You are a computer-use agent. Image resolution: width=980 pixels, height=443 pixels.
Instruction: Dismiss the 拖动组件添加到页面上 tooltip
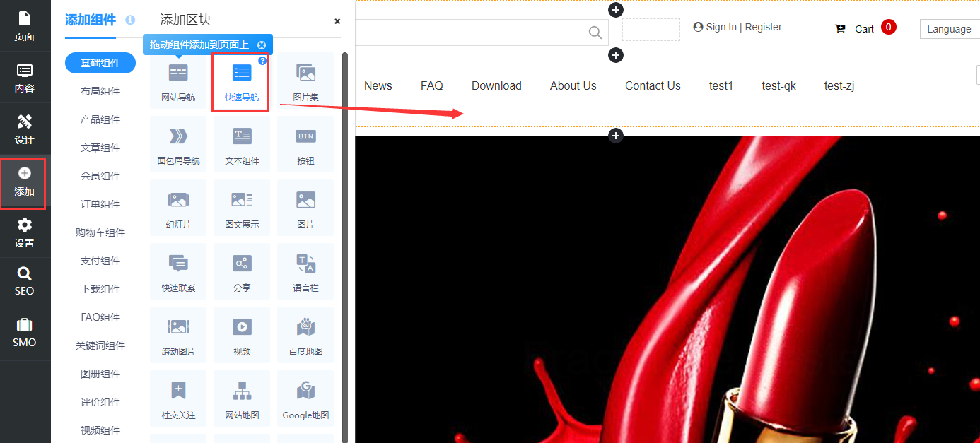click(262, 45)
